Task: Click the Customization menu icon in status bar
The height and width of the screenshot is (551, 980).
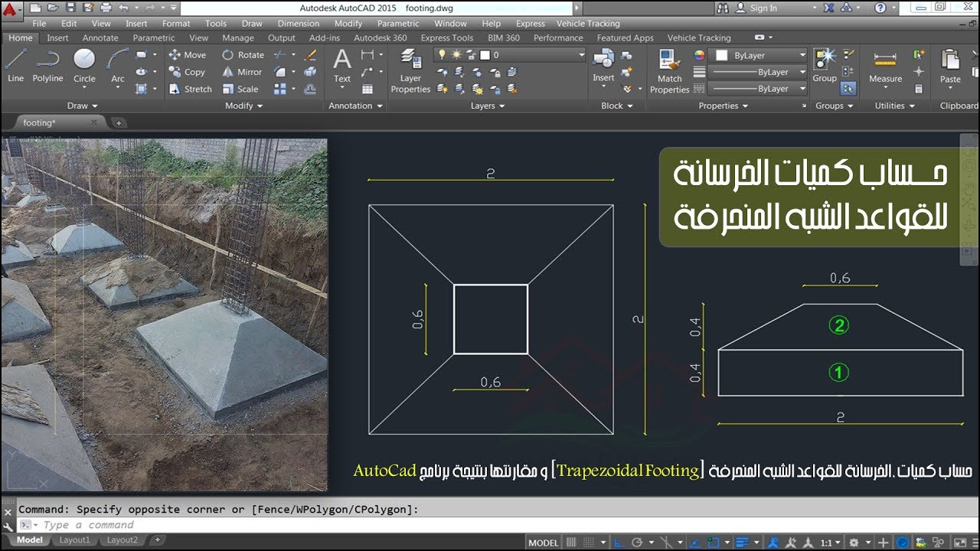Action: coord(976,543)
